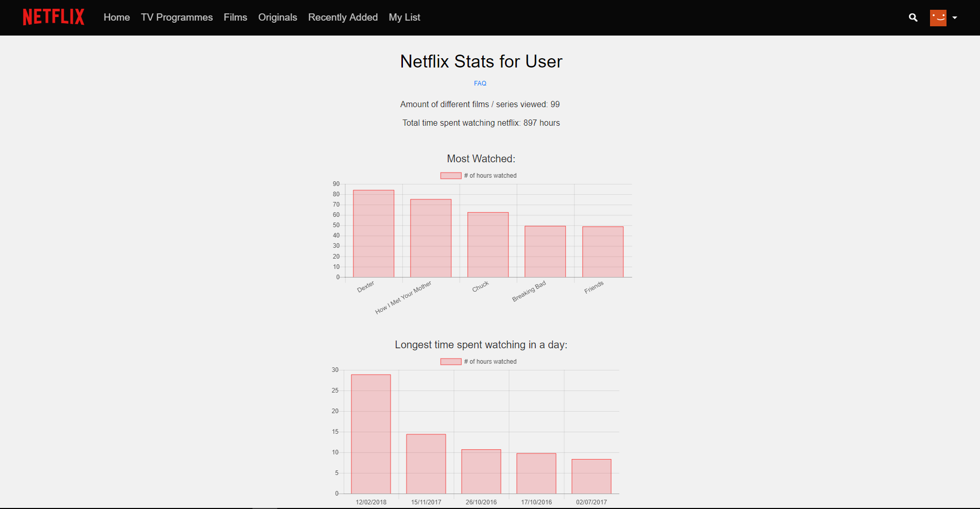Screen dimensions: 980x509
Task: Click Most Watched '# of hours watched' legend text
Action: [491, 176]
